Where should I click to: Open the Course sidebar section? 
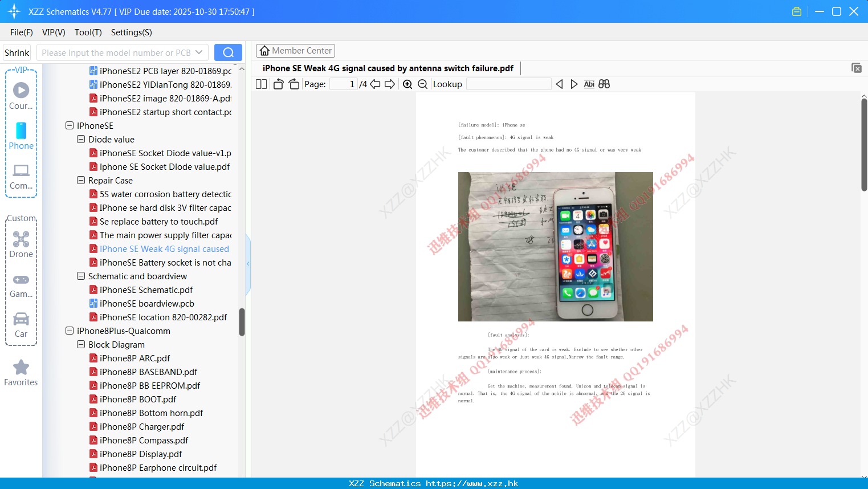tap(21, 96)
